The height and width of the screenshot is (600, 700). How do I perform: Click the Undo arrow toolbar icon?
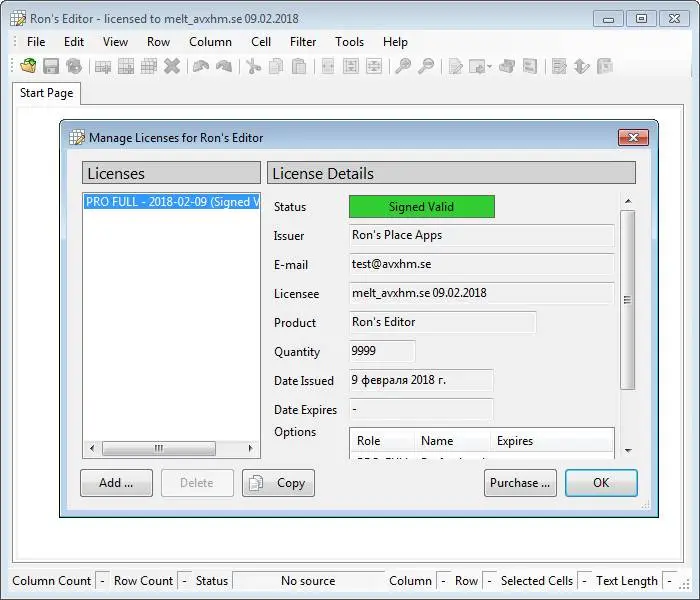point(201,66)
